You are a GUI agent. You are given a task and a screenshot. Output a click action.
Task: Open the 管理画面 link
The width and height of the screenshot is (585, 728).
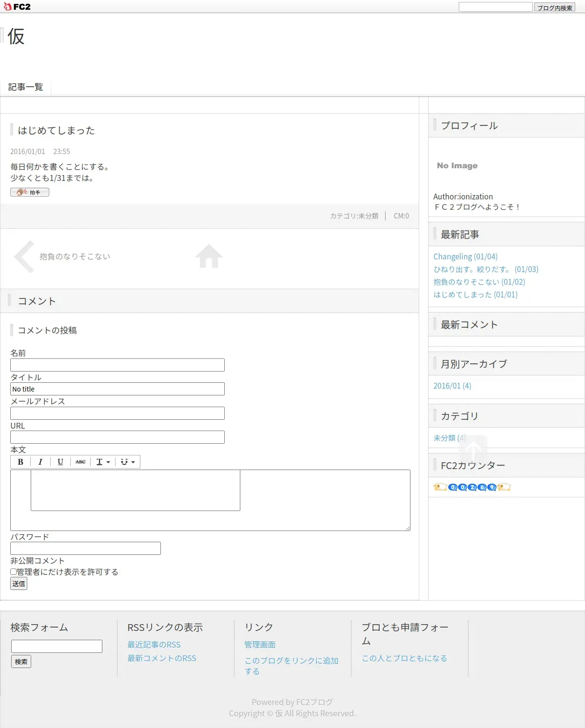click(260, 645)
